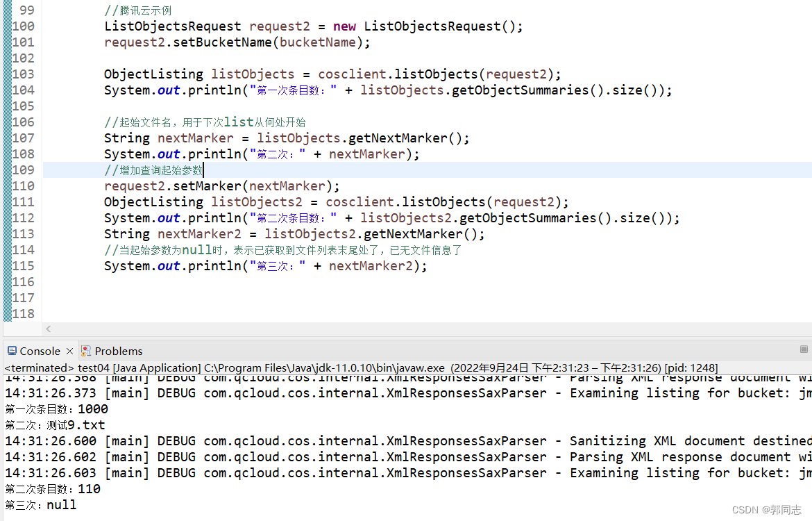Click 'cosclient.listObjects(request2)' on line 103
The image size is (812, 521).
coord(436,74)
